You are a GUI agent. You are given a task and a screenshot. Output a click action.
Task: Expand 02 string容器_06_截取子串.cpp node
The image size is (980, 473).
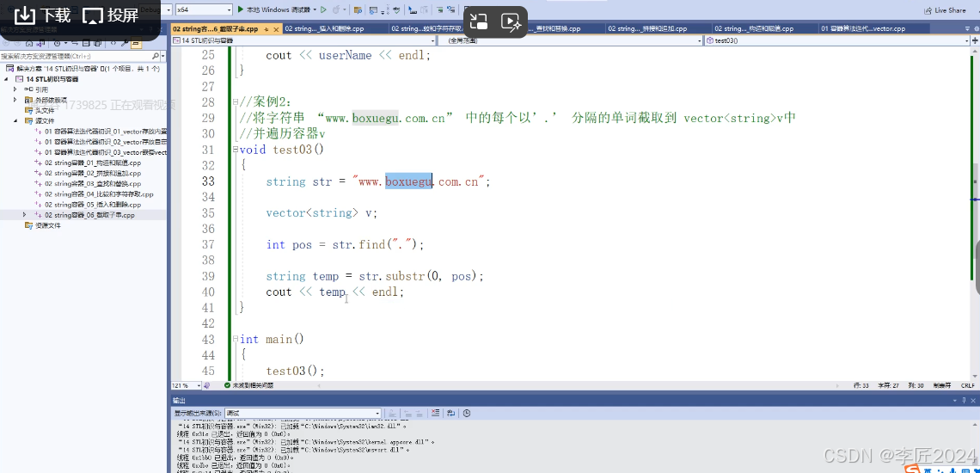tap(24, 215)
